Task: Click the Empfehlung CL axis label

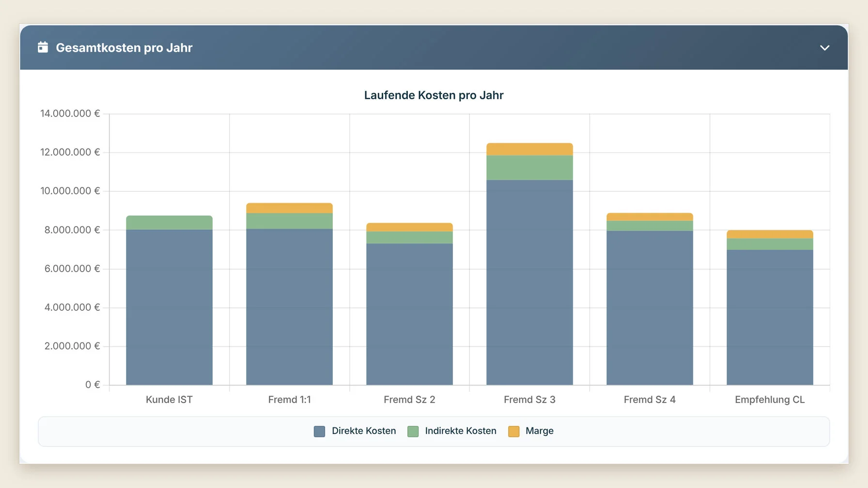Action: [770, 399]
